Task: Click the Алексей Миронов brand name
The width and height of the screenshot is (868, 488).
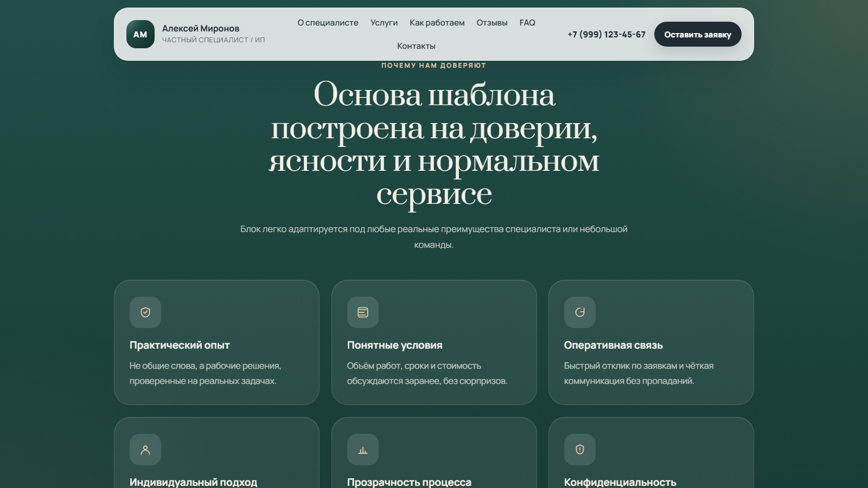Action: [201, 28]
